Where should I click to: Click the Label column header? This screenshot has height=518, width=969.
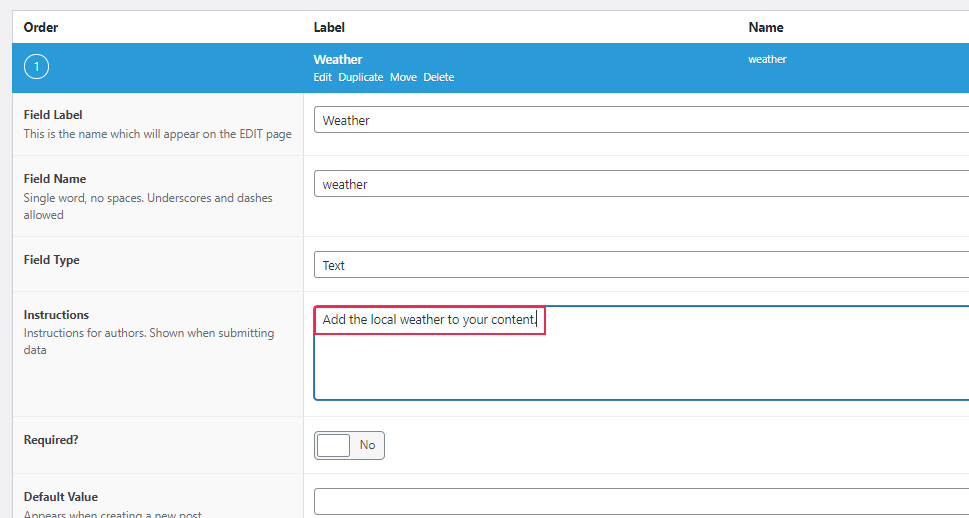[329, 27]
